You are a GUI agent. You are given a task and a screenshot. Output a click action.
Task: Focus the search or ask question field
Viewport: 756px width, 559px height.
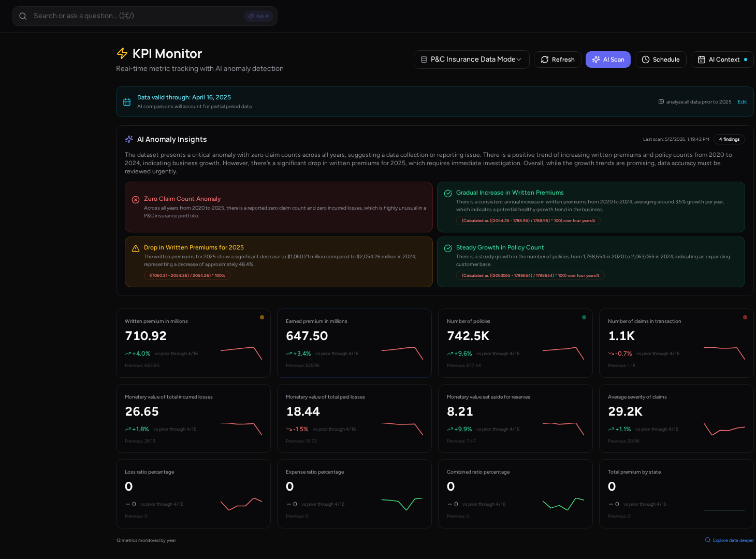tap(145, 16)
